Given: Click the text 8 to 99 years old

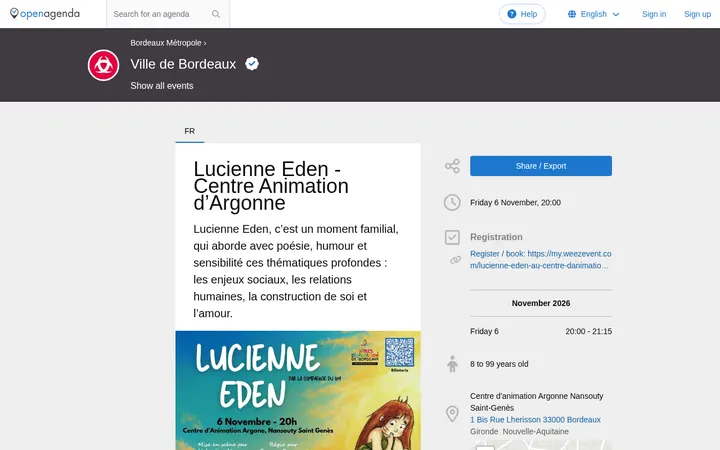Looking at the screenshot, I should point(499,364).
